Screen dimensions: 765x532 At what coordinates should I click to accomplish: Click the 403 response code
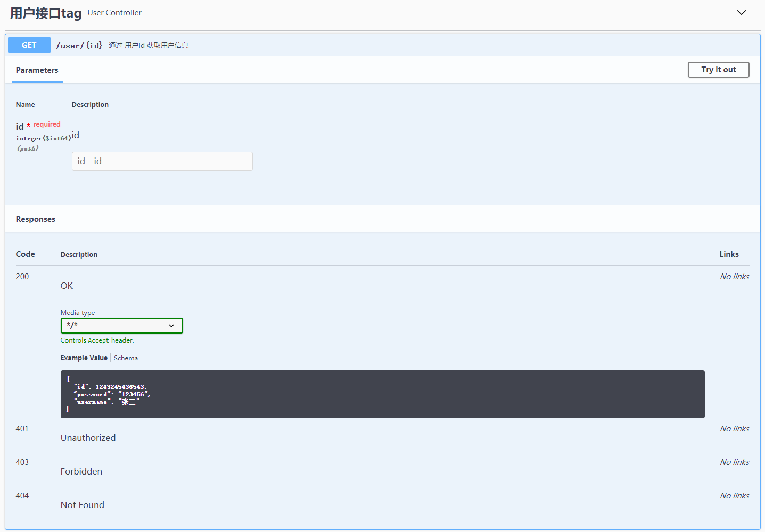22,462
